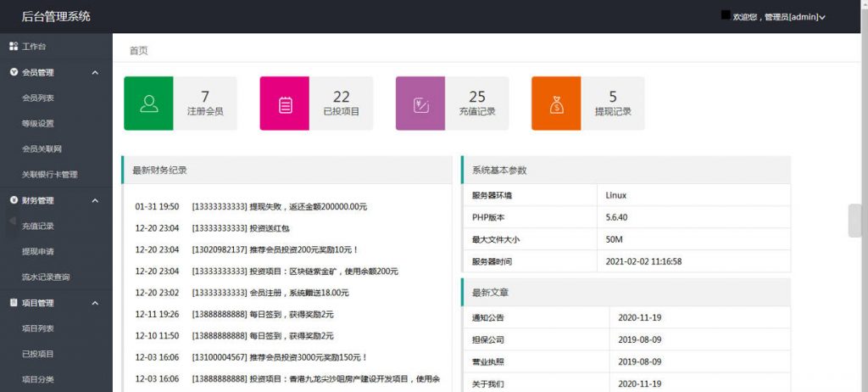Click the 营业执照 article link
868x392 pixels.
point(488,361)
